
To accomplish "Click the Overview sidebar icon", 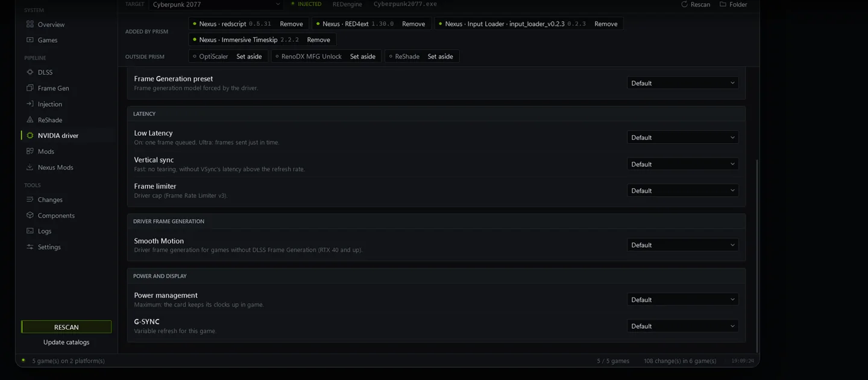I will 30,24.
